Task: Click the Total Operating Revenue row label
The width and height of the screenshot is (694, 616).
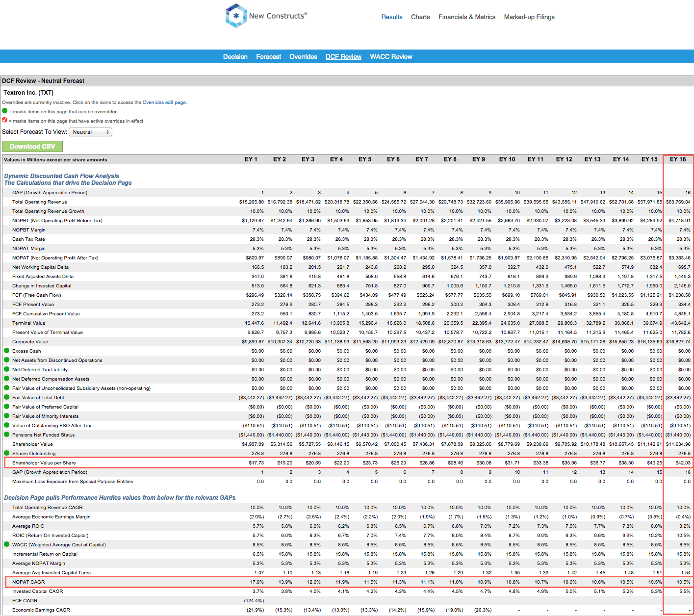Action: click(40, 202)
